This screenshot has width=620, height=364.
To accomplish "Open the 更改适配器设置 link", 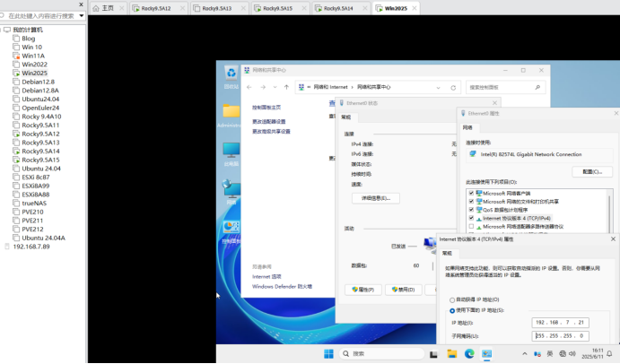I will click(x=269, y=121).
